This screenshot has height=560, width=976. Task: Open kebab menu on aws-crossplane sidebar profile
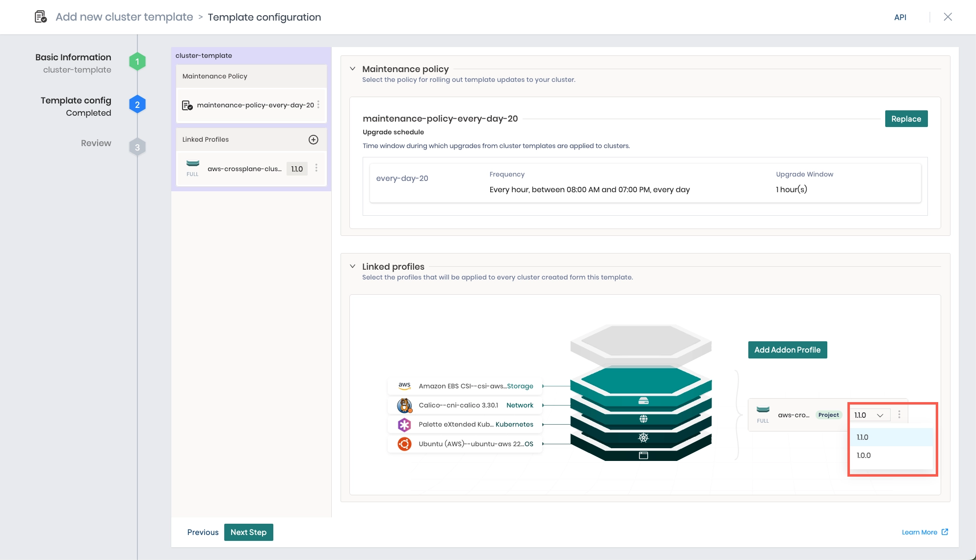coord(317,168)
